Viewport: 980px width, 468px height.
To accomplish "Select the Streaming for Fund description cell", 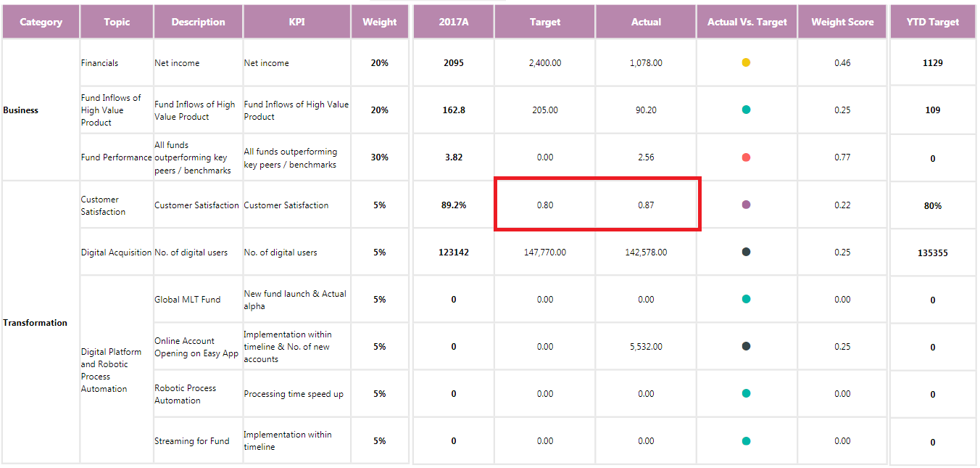I will pos(198,441).
